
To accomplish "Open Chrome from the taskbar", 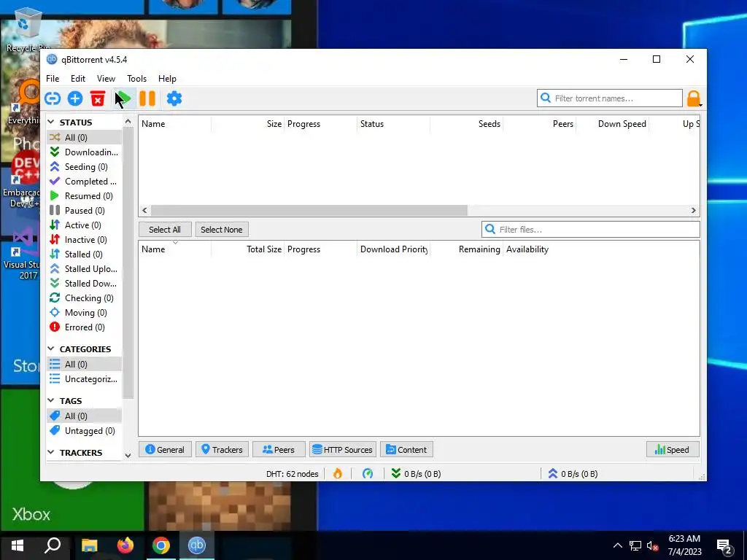I will point(161,545).
